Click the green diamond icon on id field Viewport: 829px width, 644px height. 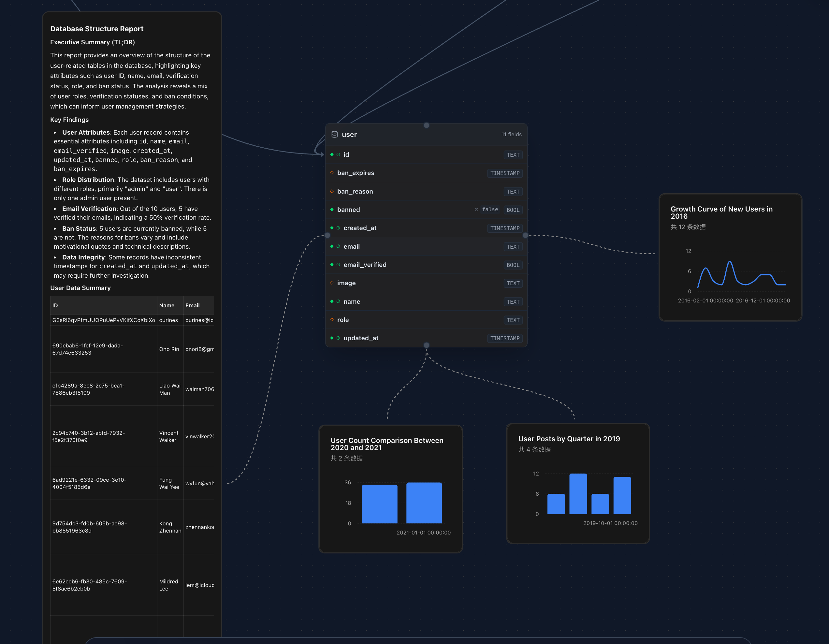pos(332,154)
